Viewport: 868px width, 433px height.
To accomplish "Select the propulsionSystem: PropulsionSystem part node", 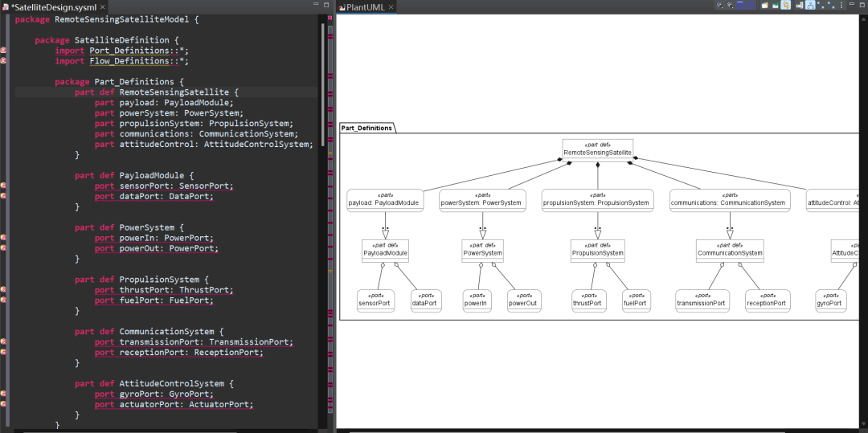I will click(x=596, y=200).
